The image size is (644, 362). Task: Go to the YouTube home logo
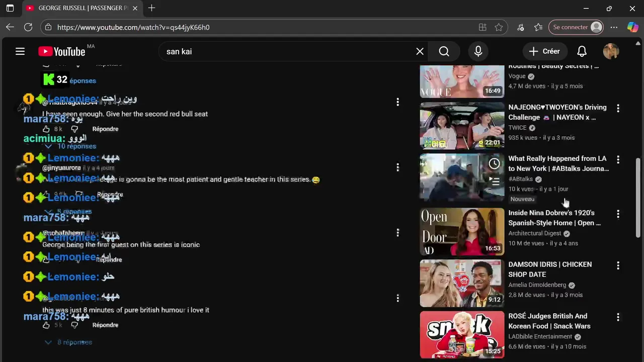61,51
